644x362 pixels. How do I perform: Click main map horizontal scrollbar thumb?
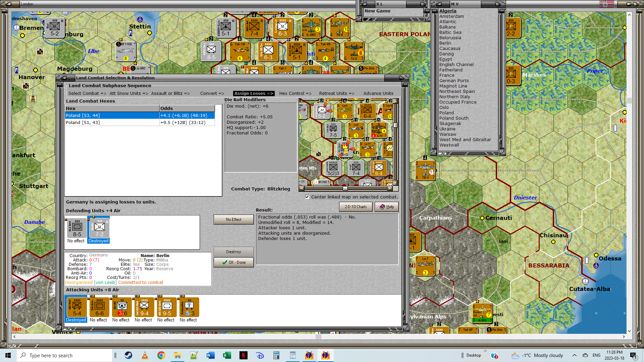(x=318, y=337)
